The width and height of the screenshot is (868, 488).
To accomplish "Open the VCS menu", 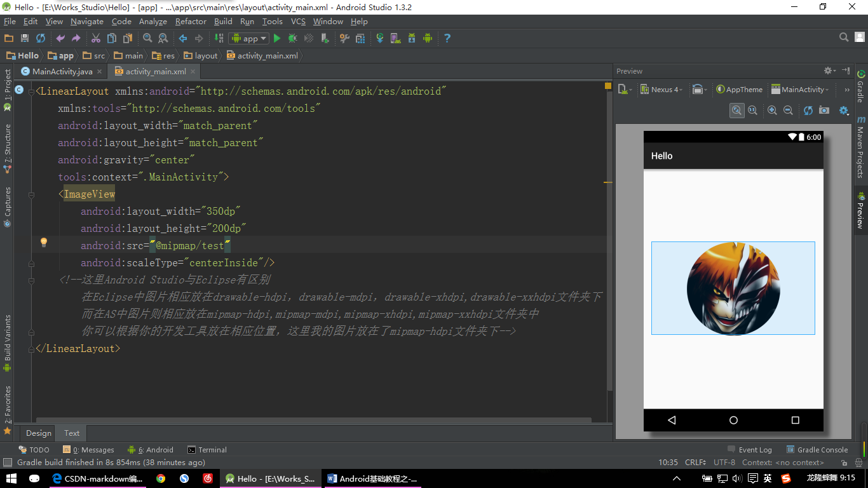I will 298,21.
